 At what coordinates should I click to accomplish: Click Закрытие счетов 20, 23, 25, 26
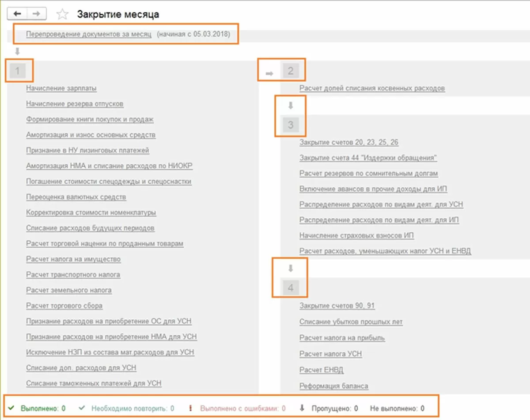(349, 142)
